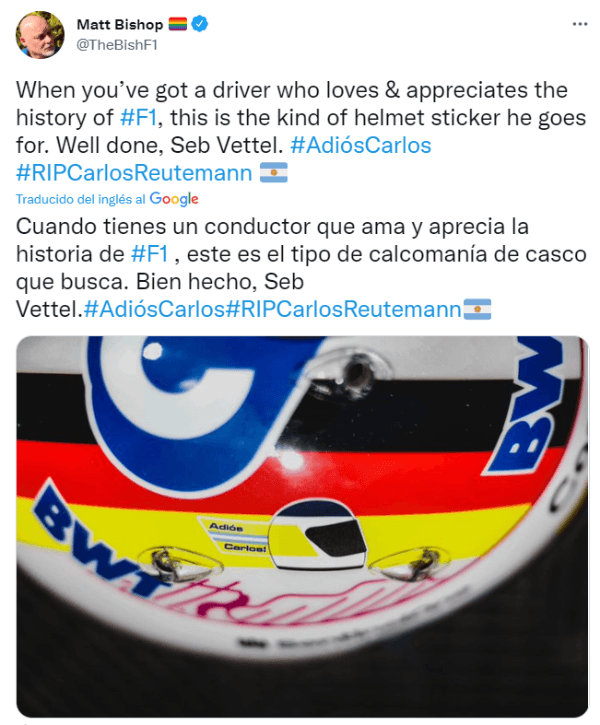Open Matt Bishop display name link
The image size is (600, 725).
[x=120, y=24]
